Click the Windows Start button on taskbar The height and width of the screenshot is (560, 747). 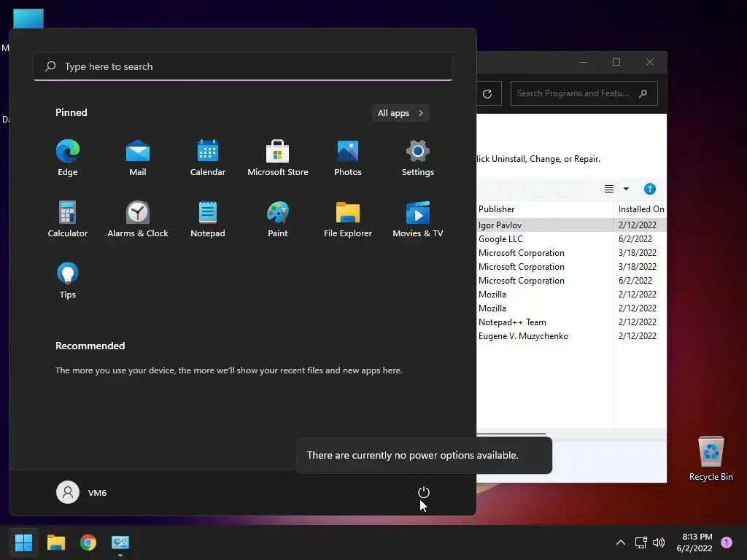click(23, 542)
